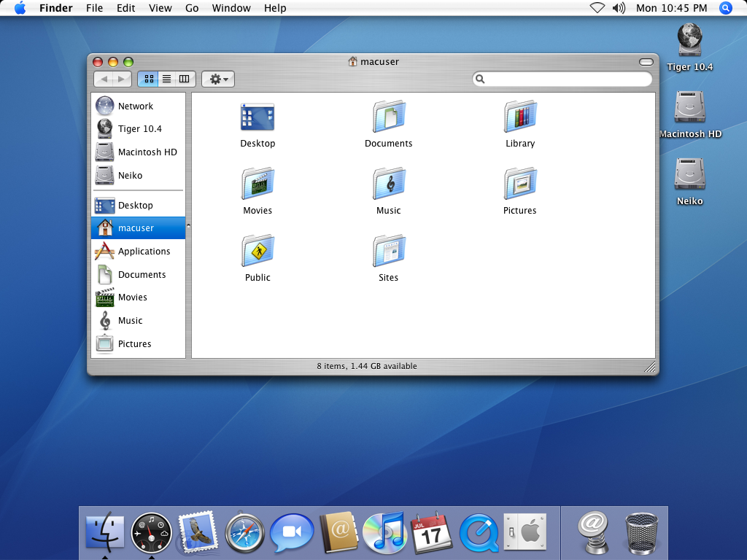Viewport: 747px width, 560px height.
Task: Open the Action gear menu
Action: 217,79
